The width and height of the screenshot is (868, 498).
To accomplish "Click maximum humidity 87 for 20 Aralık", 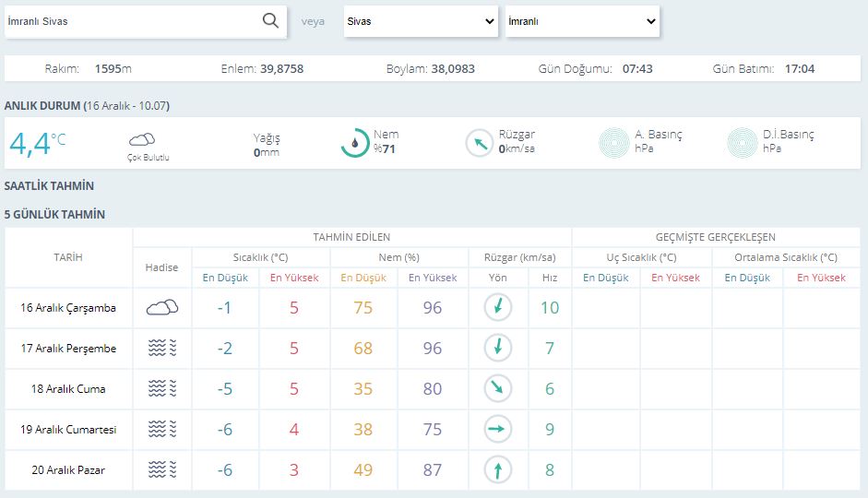I will (433, 469).
